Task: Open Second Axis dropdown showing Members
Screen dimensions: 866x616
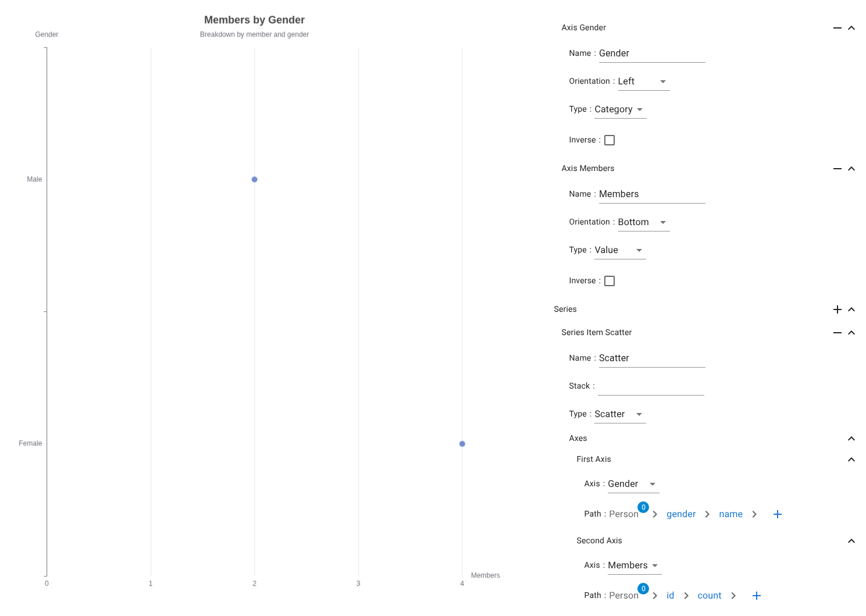Action: (x=633, y=565)
